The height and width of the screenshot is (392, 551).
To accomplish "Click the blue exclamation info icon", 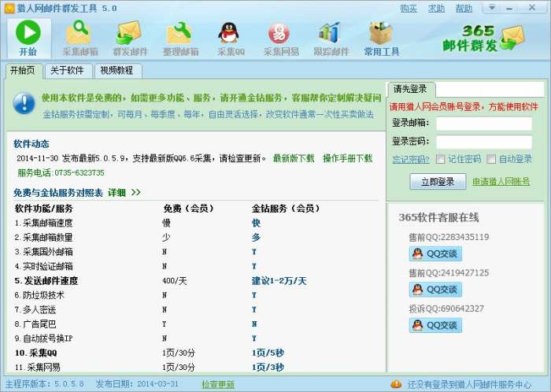I will coord(24,103).
